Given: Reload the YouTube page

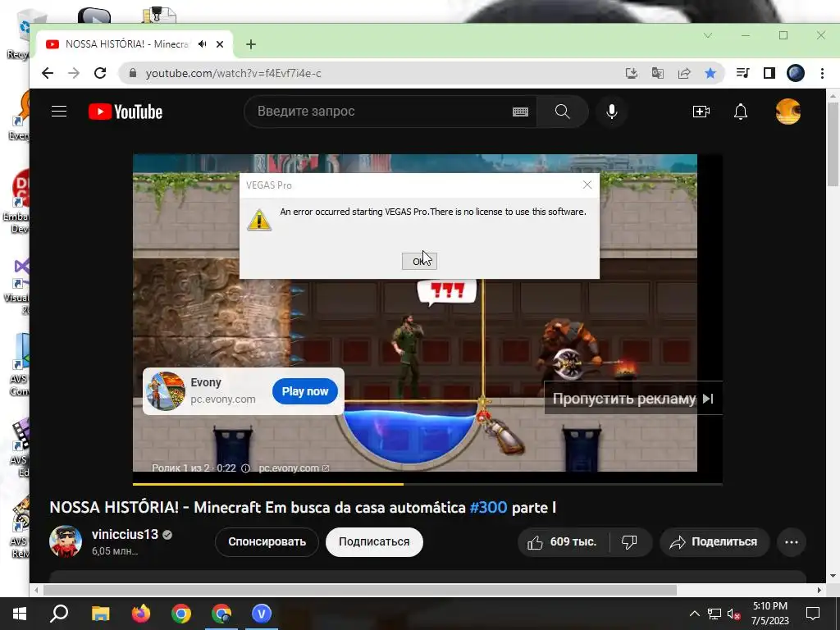Looking at the screenshot, I should [100, 73].
